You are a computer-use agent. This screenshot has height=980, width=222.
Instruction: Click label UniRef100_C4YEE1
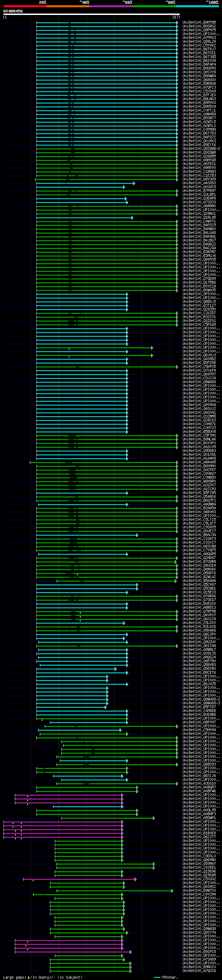pyautogui.click(x=199, y=867)
